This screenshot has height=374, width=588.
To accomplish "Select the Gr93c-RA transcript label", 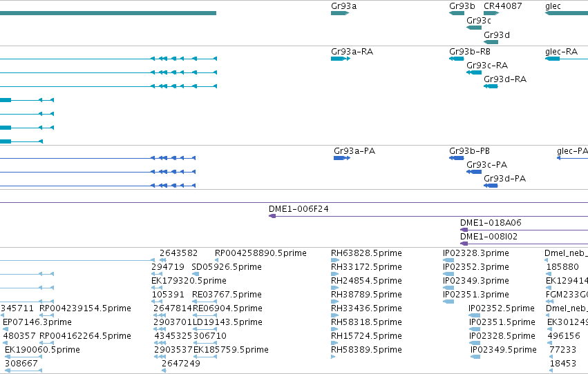I will pyautogui.click(x=486, y=66).
